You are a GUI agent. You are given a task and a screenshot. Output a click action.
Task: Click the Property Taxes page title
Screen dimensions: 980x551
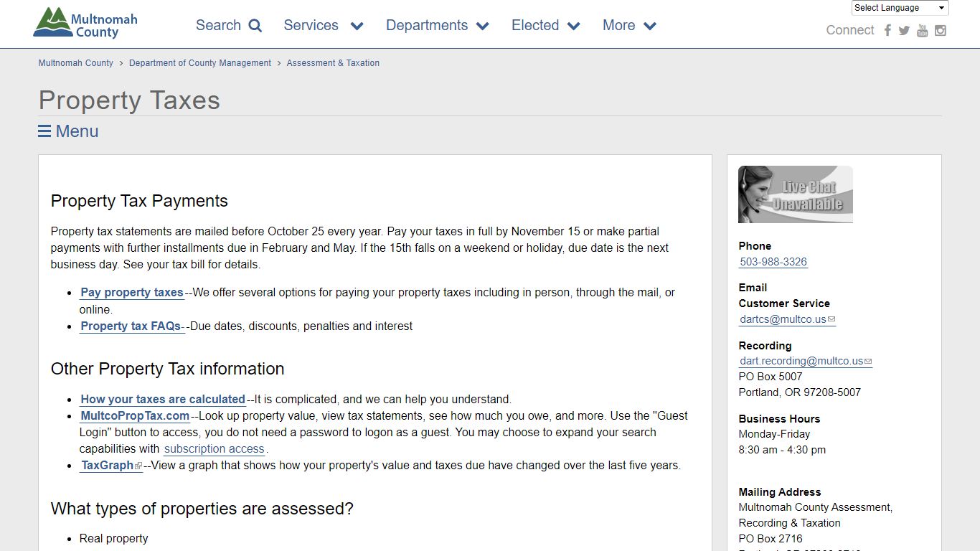click(129, 100)
